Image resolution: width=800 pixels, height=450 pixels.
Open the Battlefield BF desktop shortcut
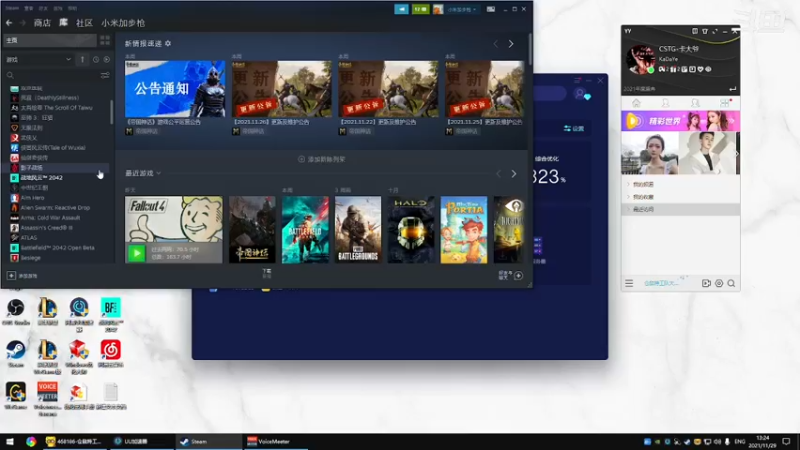pyautogui.click(x=111, y=315)
